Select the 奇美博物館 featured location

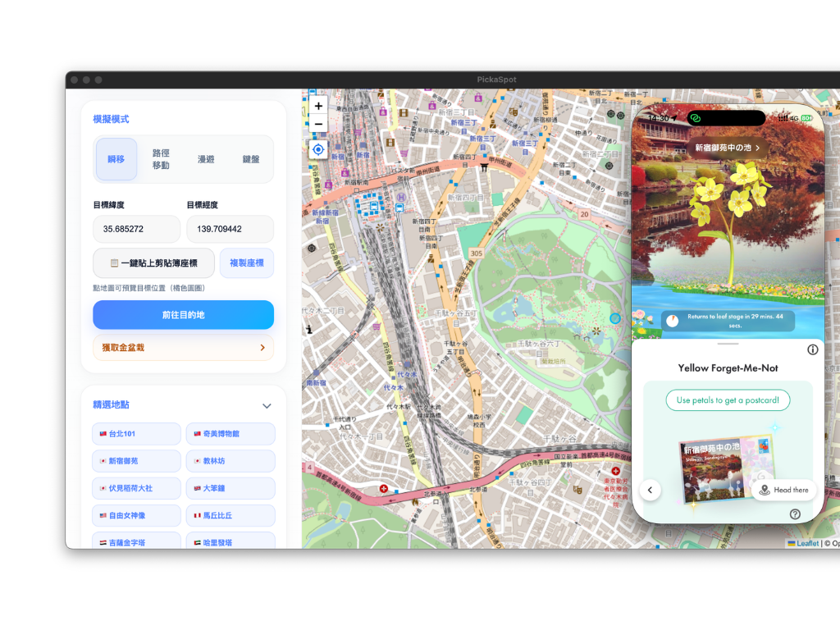231,434
